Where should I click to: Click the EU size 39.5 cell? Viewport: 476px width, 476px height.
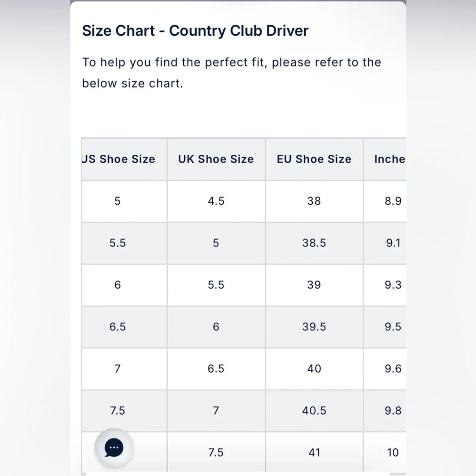coord(314,327)
